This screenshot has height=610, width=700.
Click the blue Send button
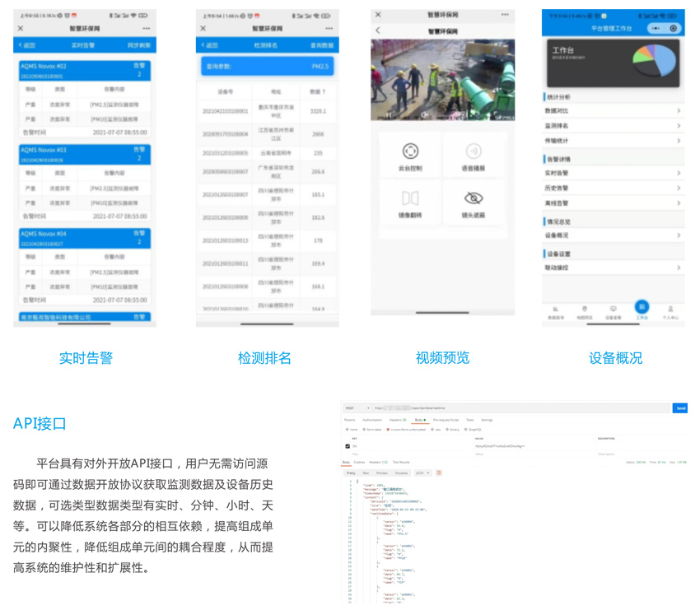tap(680, 407)
